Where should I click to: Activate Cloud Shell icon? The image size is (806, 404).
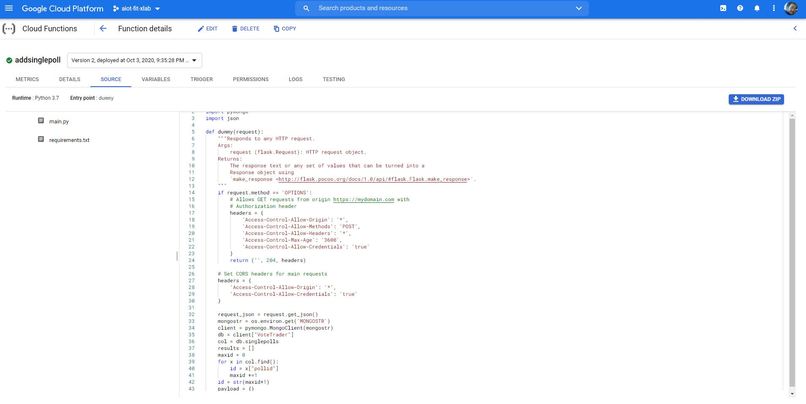[x=723, y=8]
